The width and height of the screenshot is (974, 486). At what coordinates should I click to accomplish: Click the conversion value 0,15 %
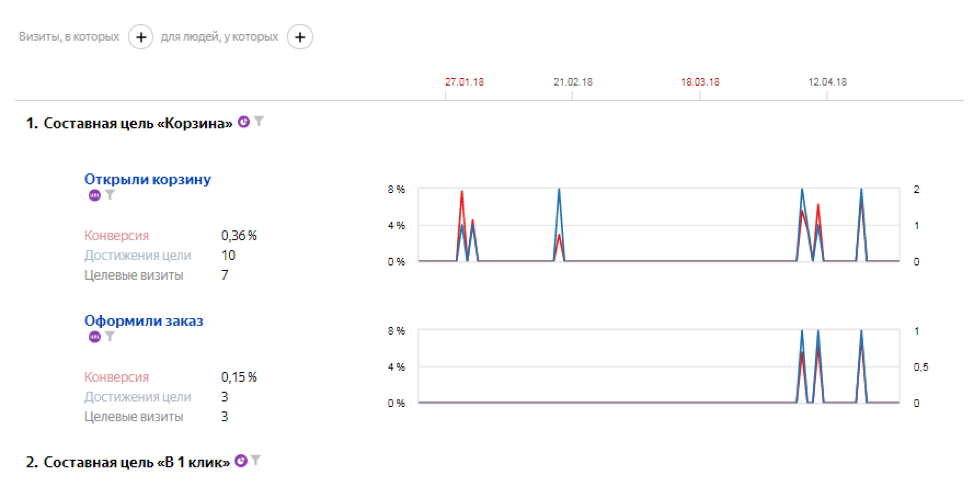point(239,377)
